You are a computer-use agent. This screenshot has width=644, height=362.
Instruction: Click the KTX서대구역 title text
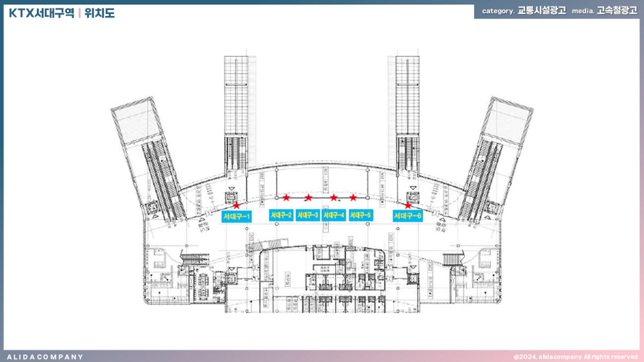tap(42, 13)
